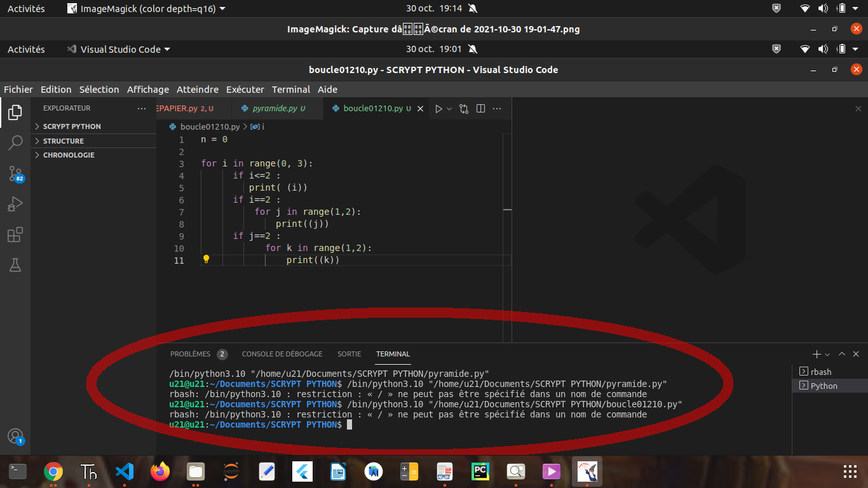The width and height of the screenshot is (868, 488).
Task: Click the variable i breadcrumb symbol
Action: pos(258,126)
